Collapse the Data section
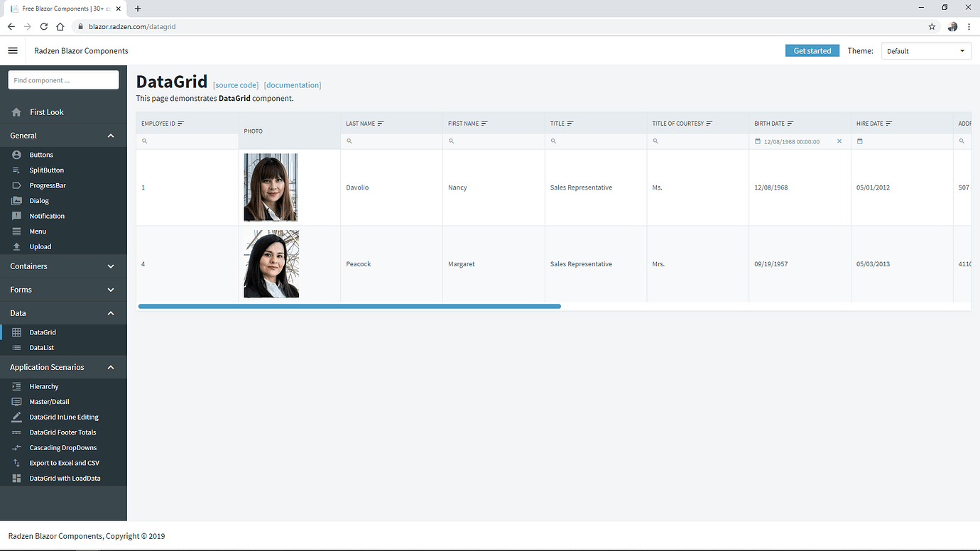 point(111,313)
